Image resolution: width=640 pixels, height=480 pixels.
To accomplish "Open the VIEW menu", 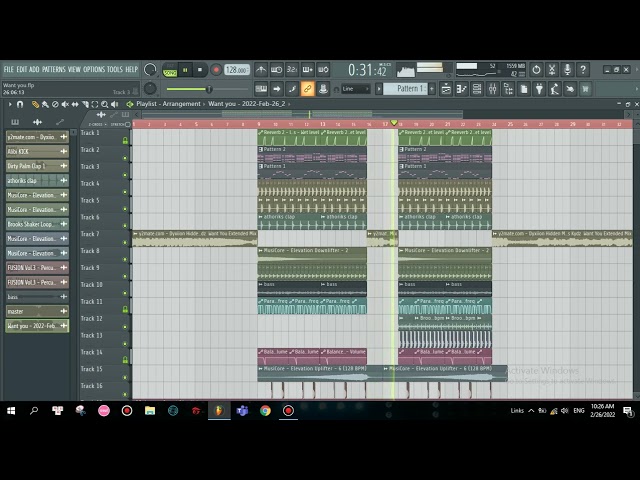I will (74, 69).
